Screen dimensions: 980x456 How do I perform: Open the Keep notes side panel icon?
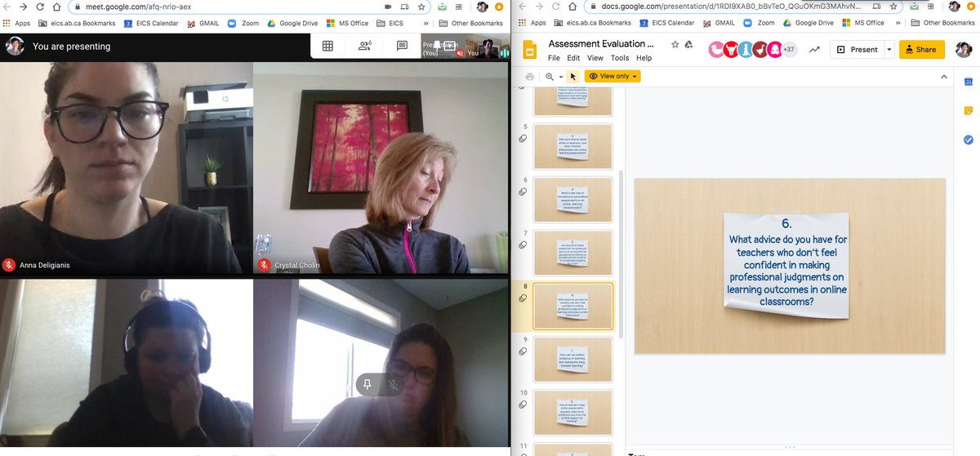[x=969, y=110]
